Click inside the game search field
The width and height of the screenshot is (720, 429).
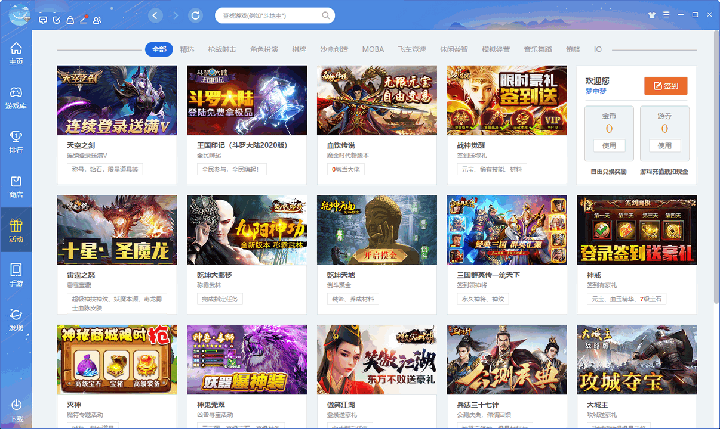pyautogui.click(x=275, y=16)
